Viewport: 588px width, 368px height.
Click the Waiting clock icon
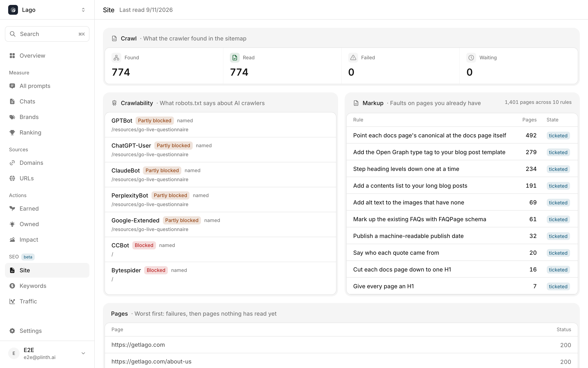pos(471,58)
